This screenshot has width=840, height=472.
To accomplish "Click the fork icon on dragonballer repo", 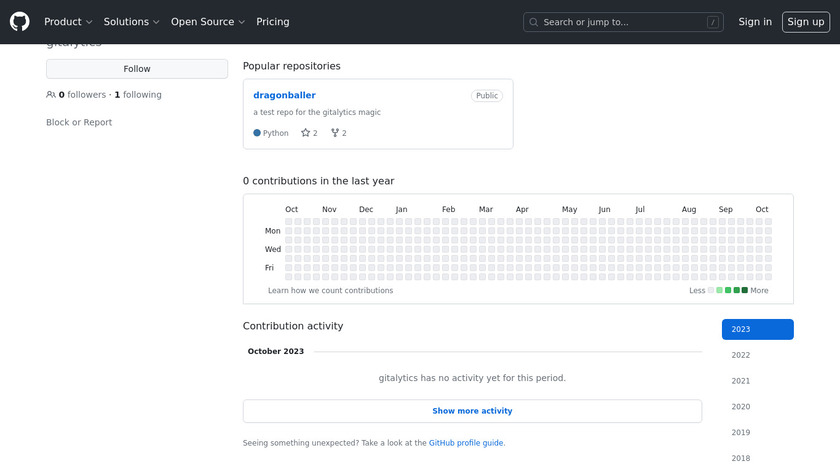I will 335,133.
